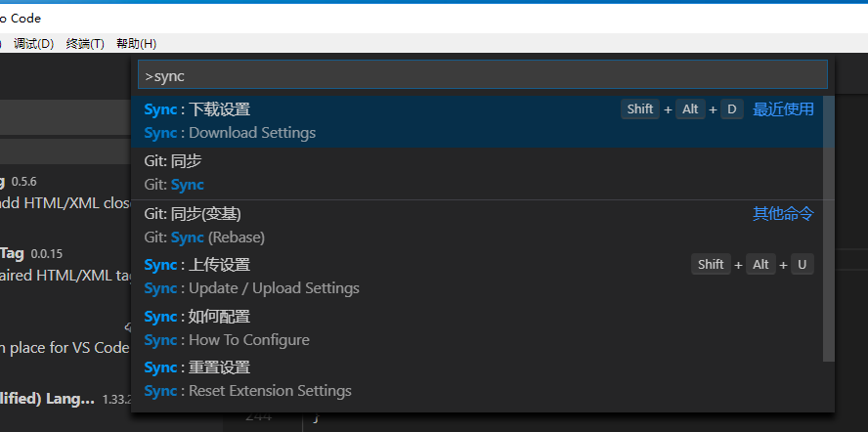
Task: Open the 帮助(H) menu
Action: point(136,44)
